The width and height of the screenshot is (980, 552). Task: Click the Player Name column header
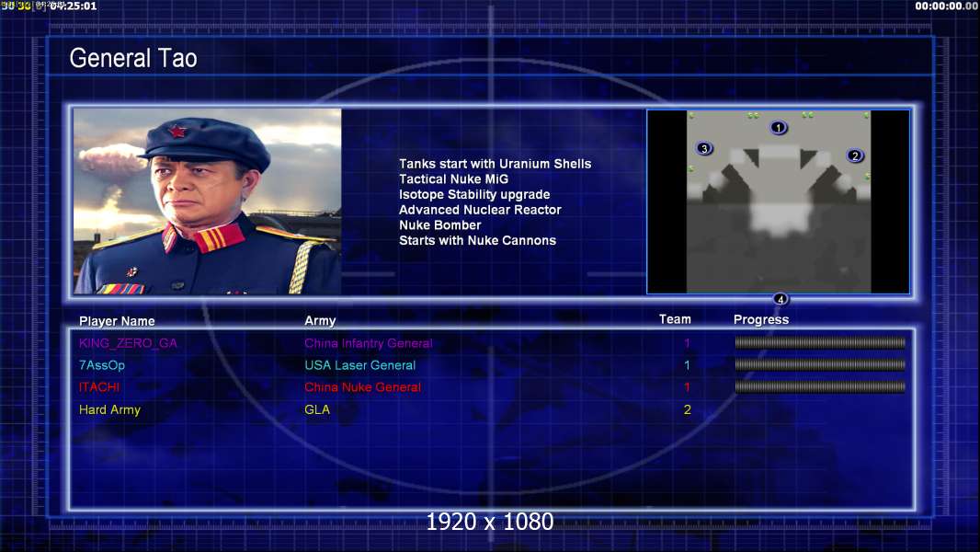tap(117, 321)
